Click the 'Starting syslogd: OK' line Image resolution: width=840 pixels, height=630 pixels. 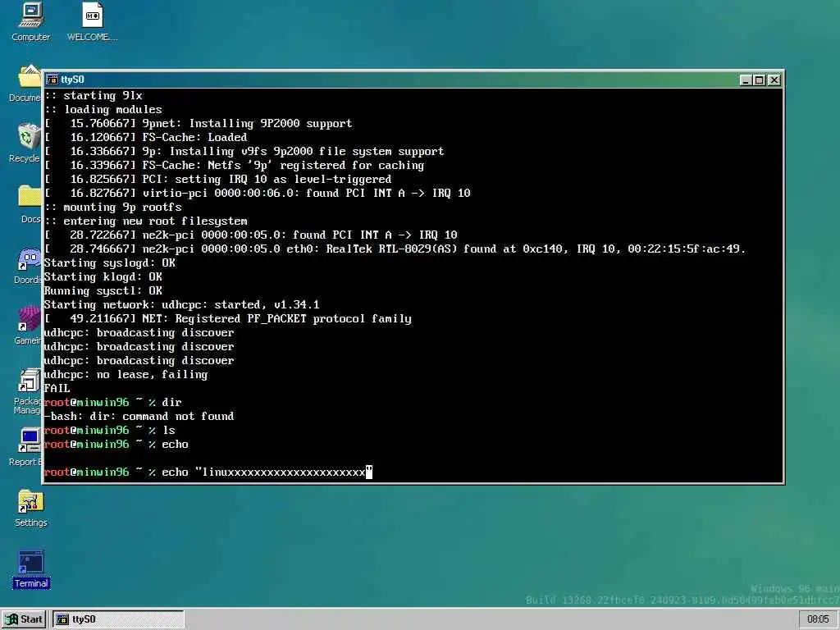click(x=110, y=263)
